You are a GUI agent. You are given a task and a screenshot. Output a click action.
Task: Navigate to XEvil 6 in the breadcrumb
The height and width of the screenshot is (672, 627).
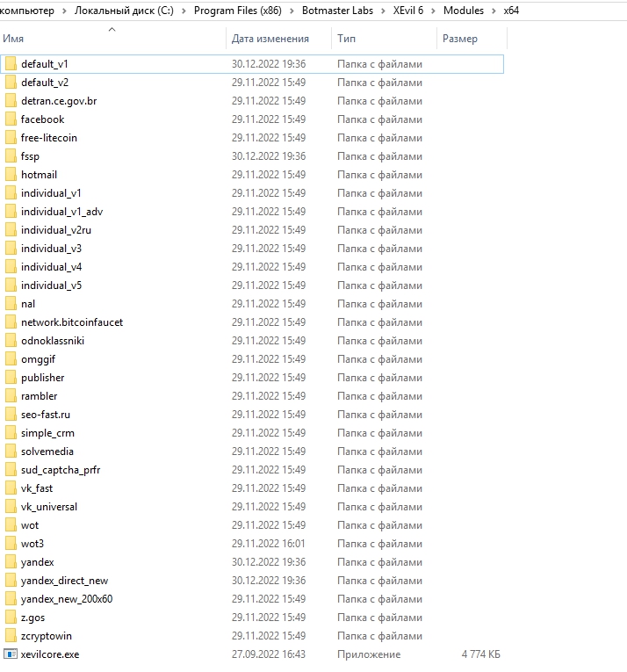tap(413, 11)
